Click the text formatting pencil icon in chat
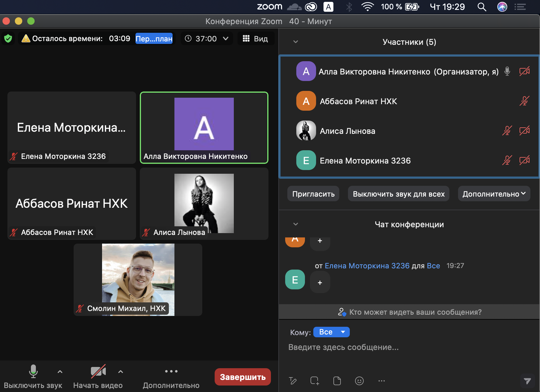 click(x=293, y=381)
